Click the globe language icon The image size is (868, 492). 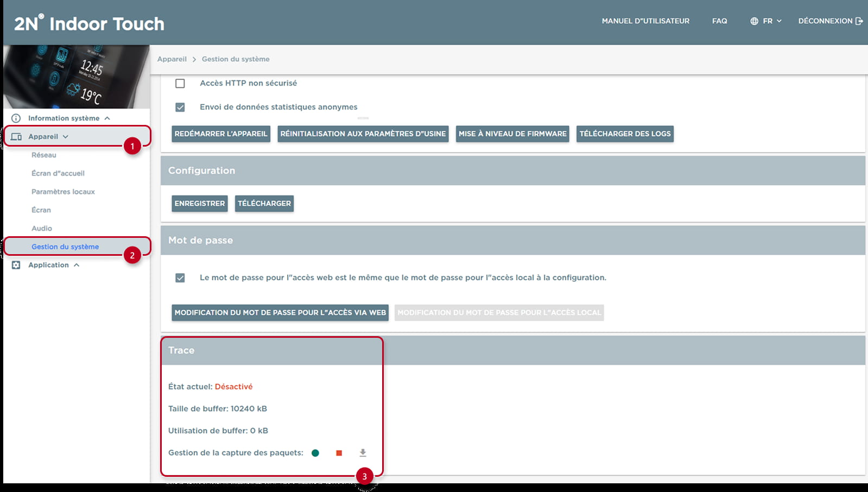point(754,21)
